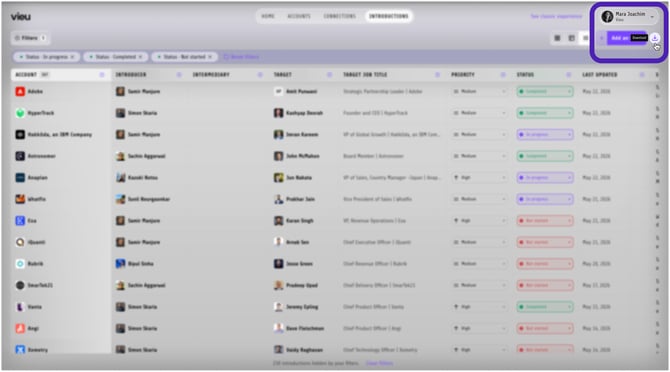Click the Download icon next to Add button
Viewport: 670px width, 372px height.
point(655,38)
